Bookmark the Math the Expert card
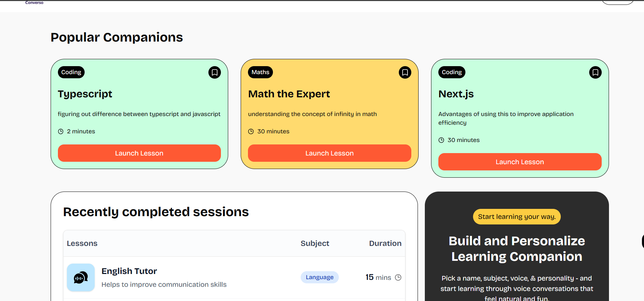The image size is (644, 301). [x=405, y=72]
